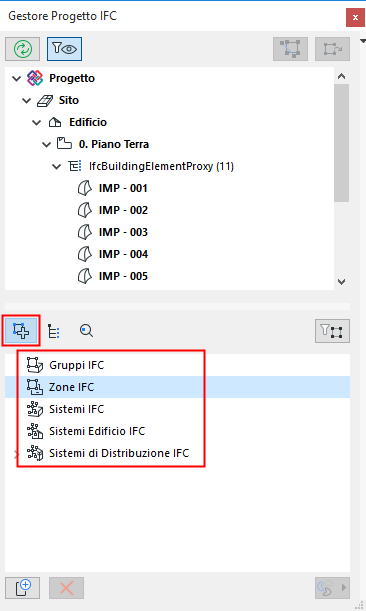Click the tree scrollbar up arrow
Screen dimensions: 366x611
pos(341,76)
